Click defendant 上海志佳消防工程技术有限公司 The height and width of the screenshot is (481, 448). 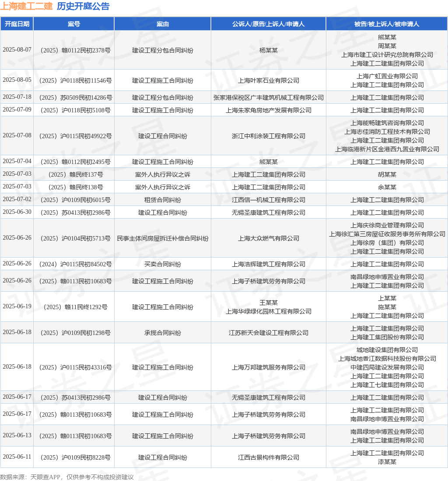click(x=387, y=132)
